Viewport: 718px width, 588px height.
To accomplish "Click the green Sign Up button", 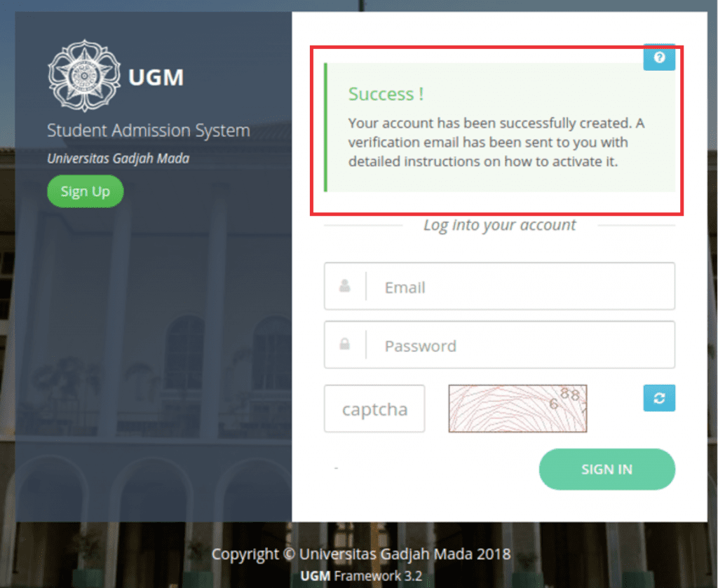I will click(x=85, y=191).
